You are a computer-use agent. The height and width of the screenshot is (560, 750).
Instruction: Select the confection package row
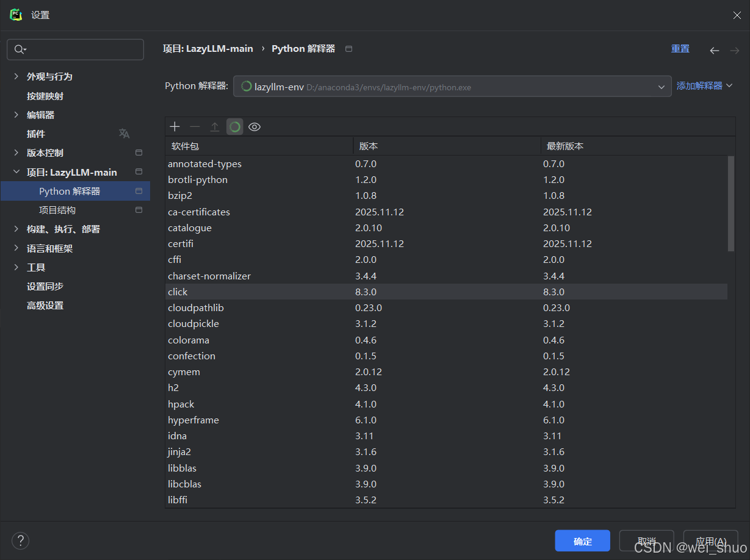coord(446,356)
